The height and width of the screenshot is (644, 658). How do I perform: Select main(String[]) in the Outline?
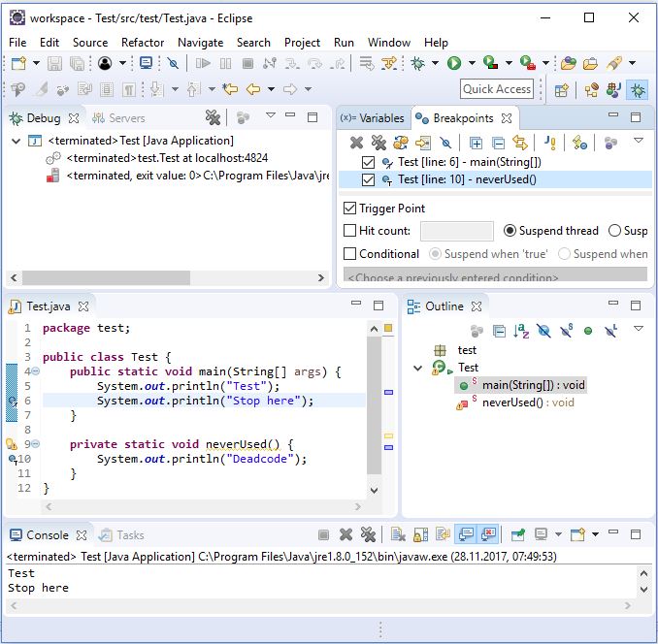point(521,385)
